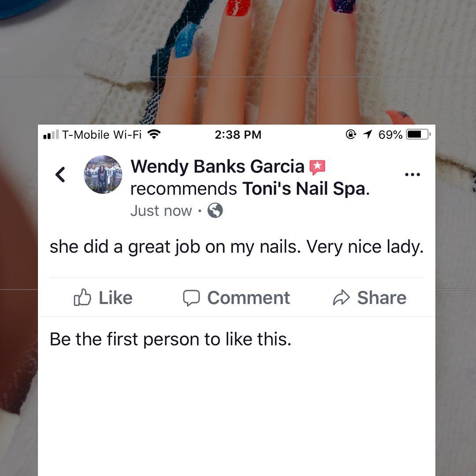The height and width of the screenshot is (476, 476).
Task: Tap the back chevron arrow
Action: (60, 175)
